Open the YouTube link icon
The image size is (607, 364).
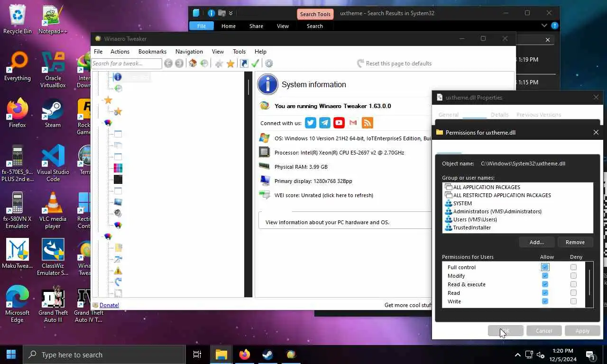[x=339, y=123]
